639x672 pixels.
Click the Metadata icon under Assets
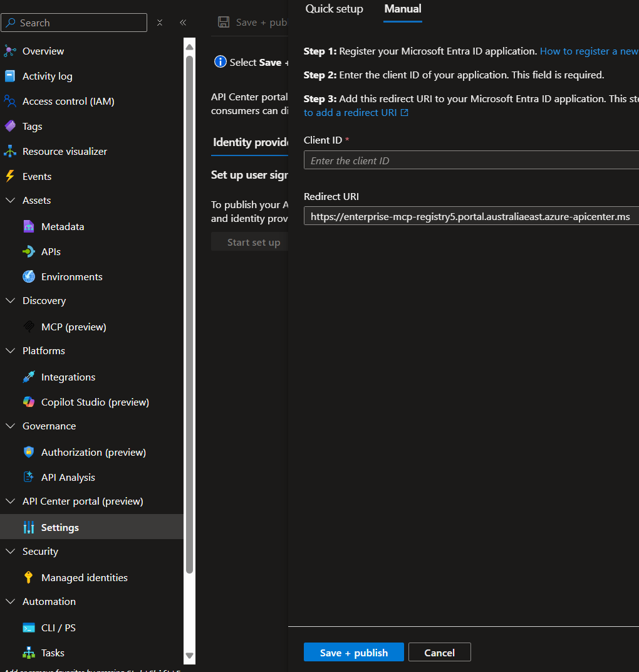(28, 226)
